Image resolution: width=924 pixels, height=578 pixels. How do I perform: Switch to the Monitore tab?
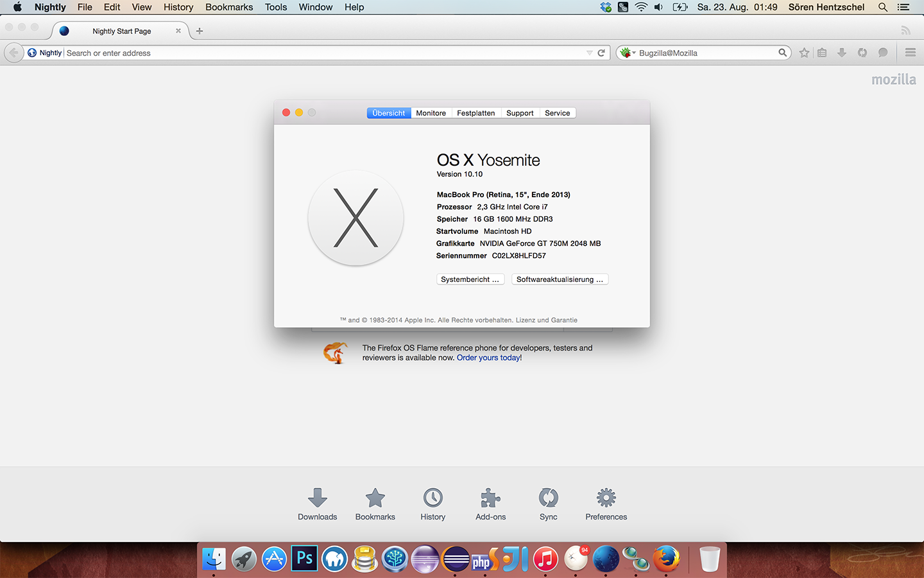(x=431, y=113)
